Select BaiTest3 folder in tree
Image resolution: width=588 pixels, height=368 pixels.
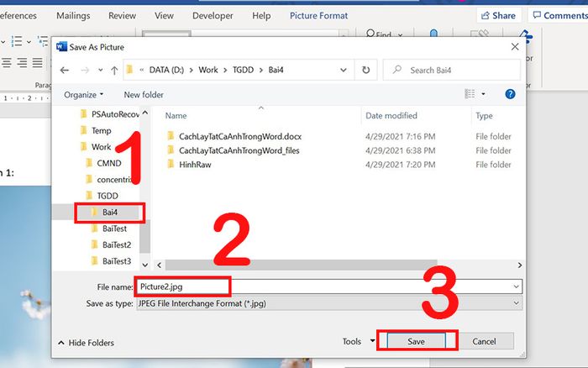pos(112,261)
